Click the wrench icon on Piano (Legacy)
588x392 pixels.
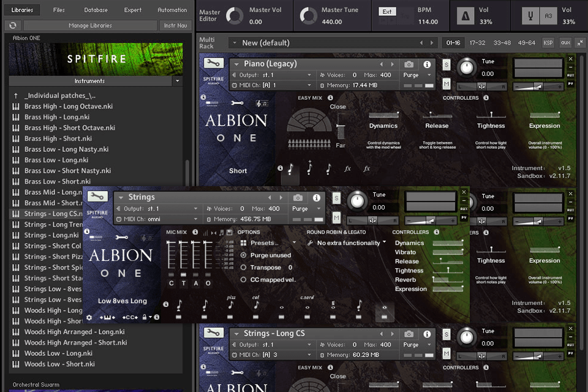[214, 63]
